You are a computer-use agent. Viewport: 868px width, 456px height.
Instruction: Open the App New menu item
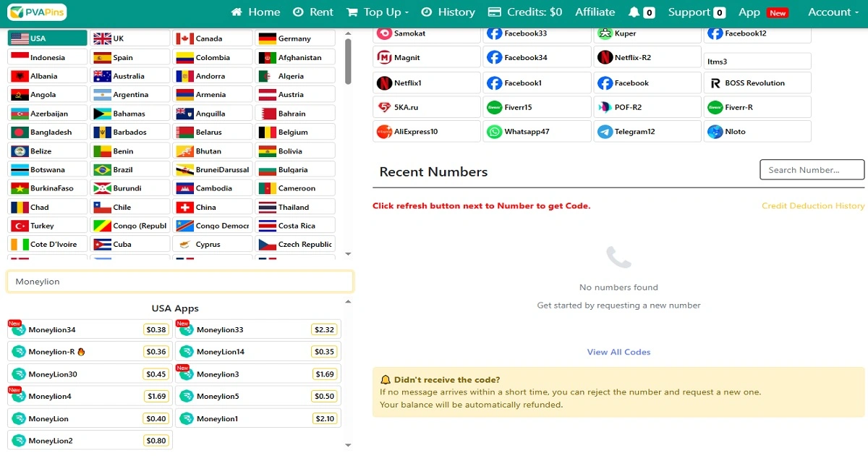click(x=763, y=12)
